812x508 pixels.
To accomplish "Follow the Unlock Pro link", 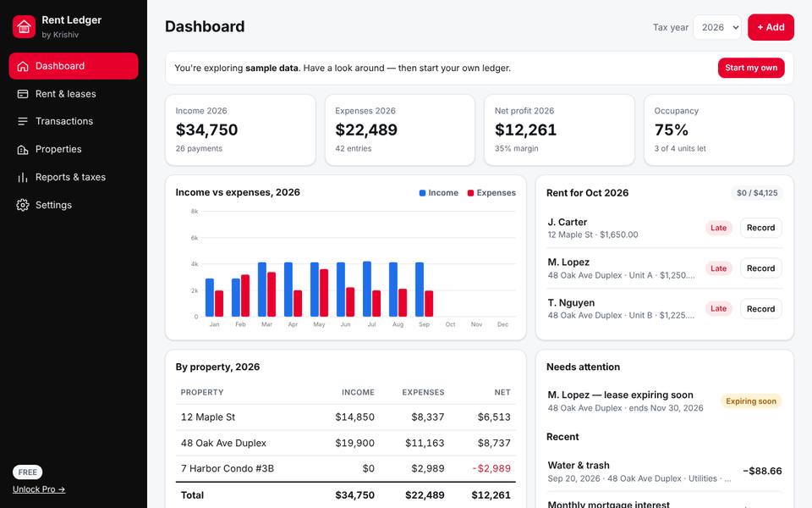I will tap(39, 489).
